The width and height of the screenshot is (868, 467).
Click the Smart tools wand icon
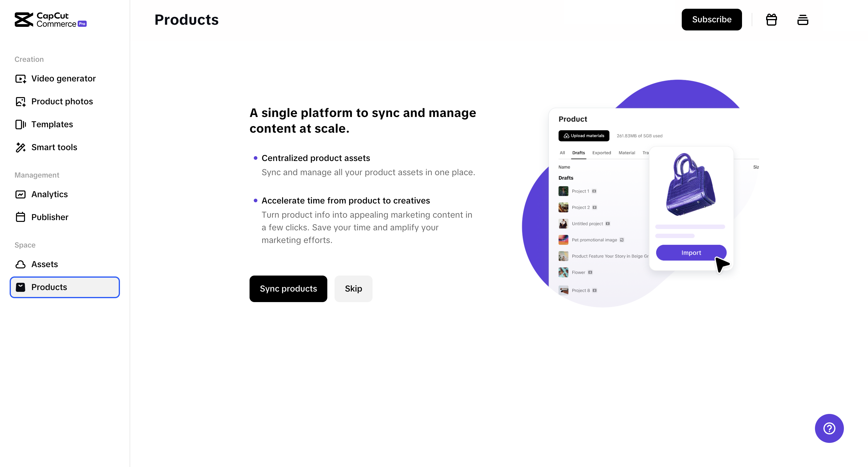click(x=20, y=147)
